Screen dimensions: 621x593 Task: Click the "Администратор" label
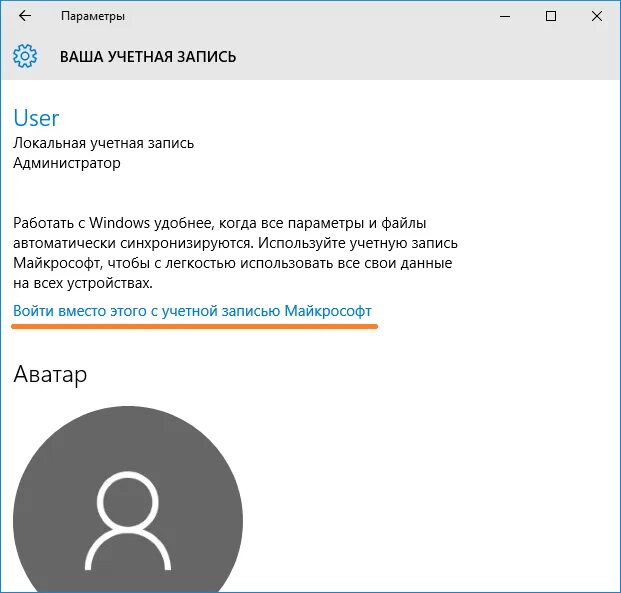pos(67,163)
